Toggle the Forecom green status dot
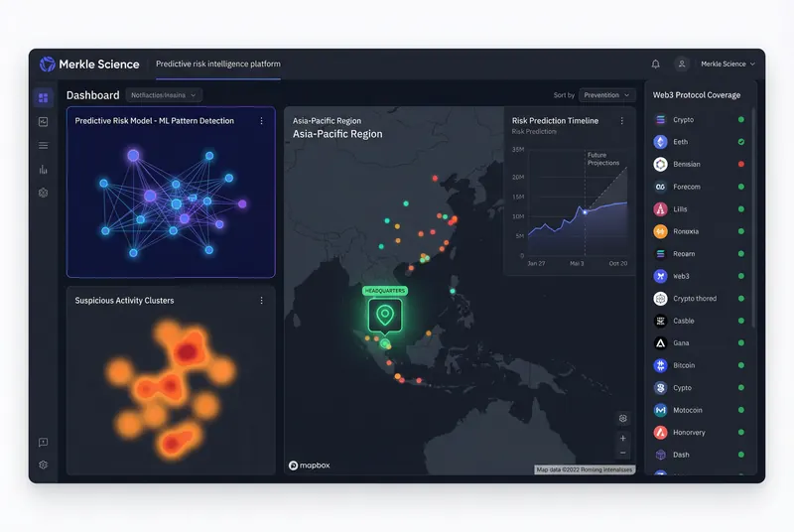This screenshot has width=794, height=532. pyautogui.click(x=740, y=187)
